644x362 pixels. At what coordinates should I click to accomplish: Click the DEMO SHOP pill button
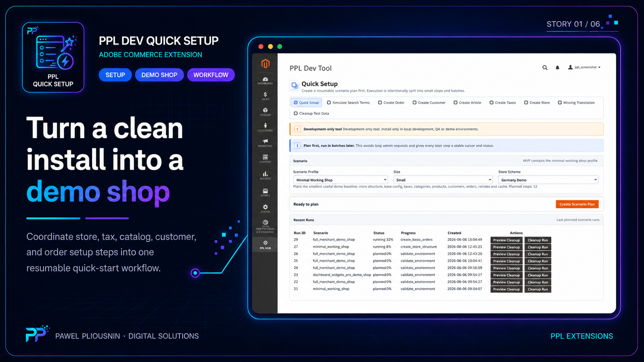[x=159, y=75]
